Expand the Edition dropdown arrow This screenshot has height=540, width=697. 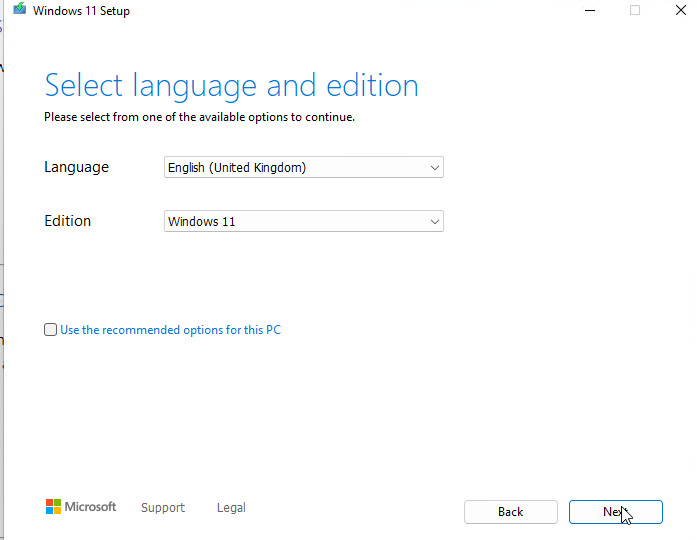coord(434,221)
